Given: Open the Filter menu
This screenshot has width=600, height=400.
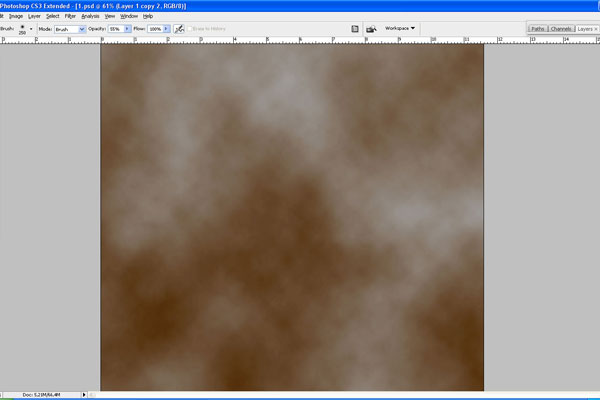Looking at the screenshot, I should pyautogui.click(x=70, y=17).
